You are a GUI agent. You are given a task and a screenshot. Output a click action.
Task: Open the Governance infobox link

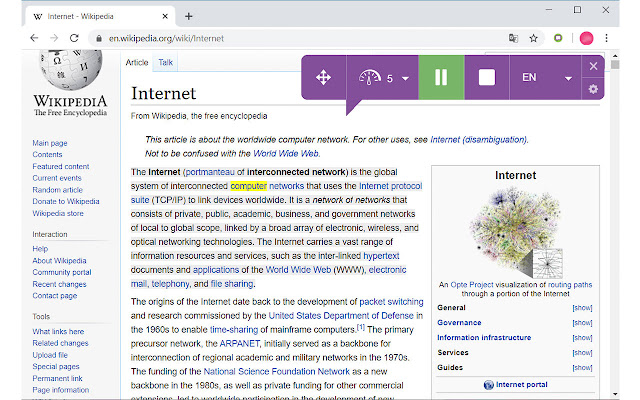(459, 322)
